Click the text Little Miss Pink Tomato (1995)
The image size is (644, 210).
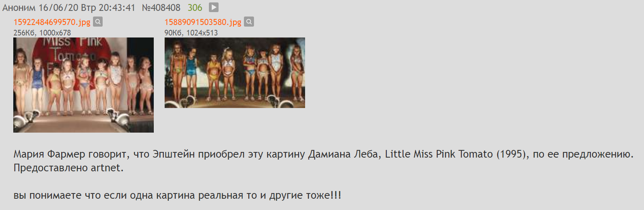pyautogui.click(x=457, y=154)
